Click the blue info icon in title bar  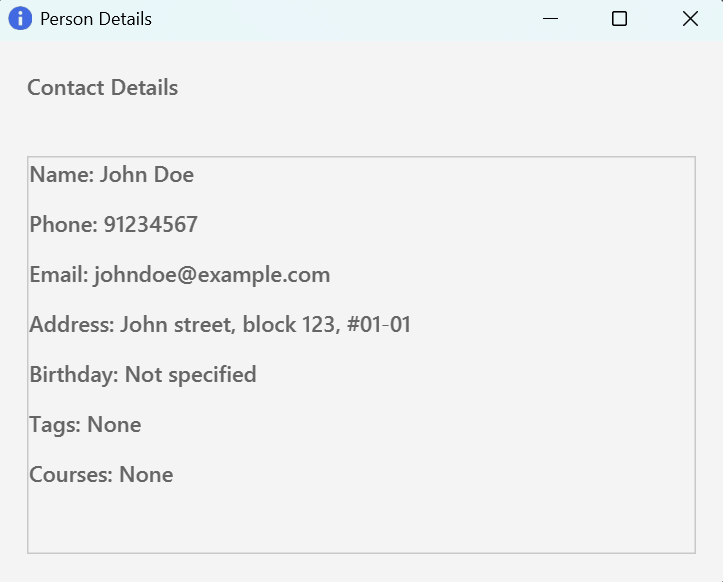pos(20,19)
